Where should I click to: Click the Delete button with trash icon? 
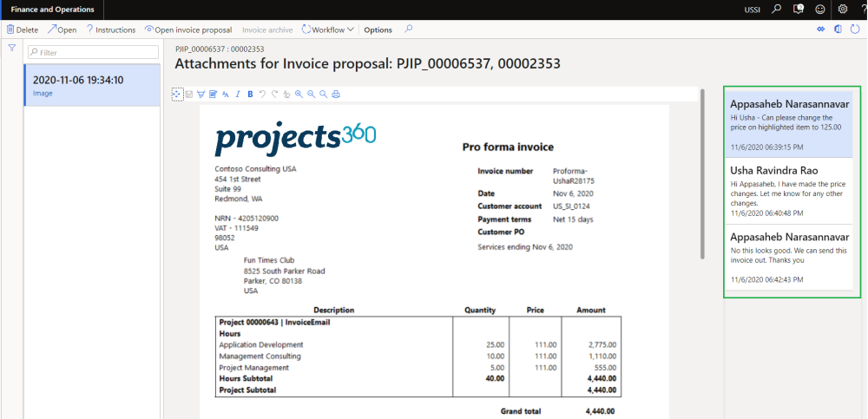click(23, 29)
